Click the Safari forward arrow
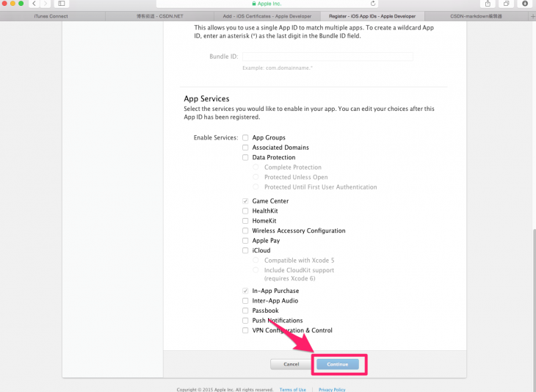Image resolution: width=536 pixels, height=392 pixels. click(x=46, y=4)
